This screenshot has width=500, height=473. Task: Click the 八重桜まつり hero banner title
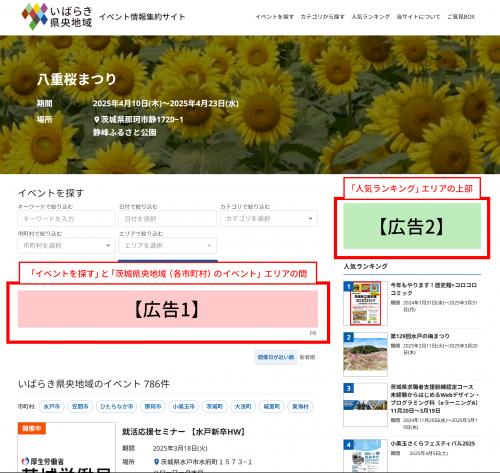(77, 79)
